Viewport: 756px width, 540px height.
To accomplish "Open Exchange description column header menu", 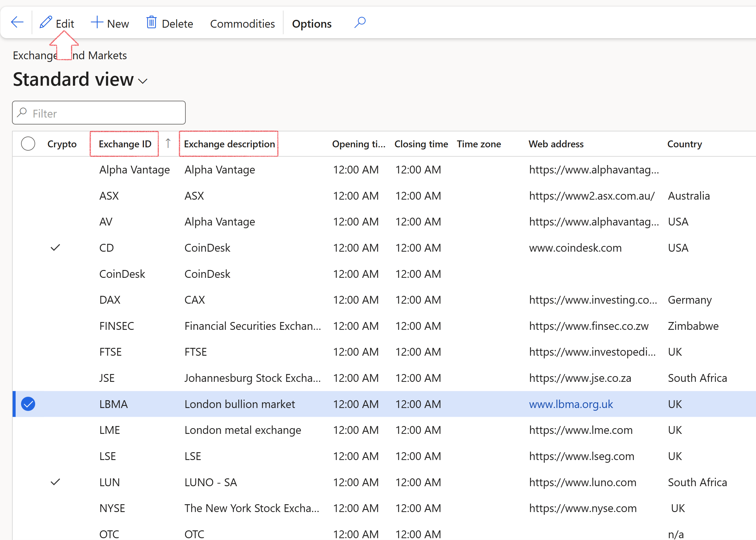I will click(x=229, y=144).
